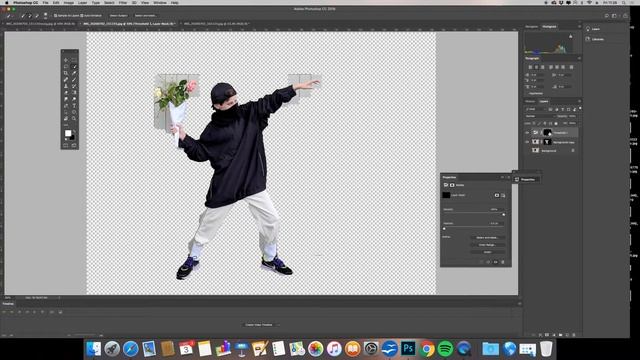
Task: Click the Invert mask button
Action: coord(487,252)
